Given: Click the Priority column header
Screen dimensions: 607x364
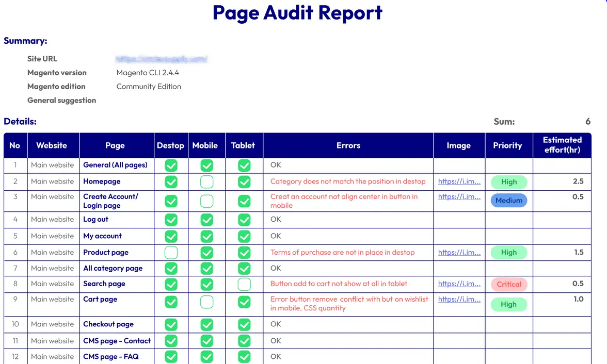Looking at the screenshot, I should coord(509,145).
